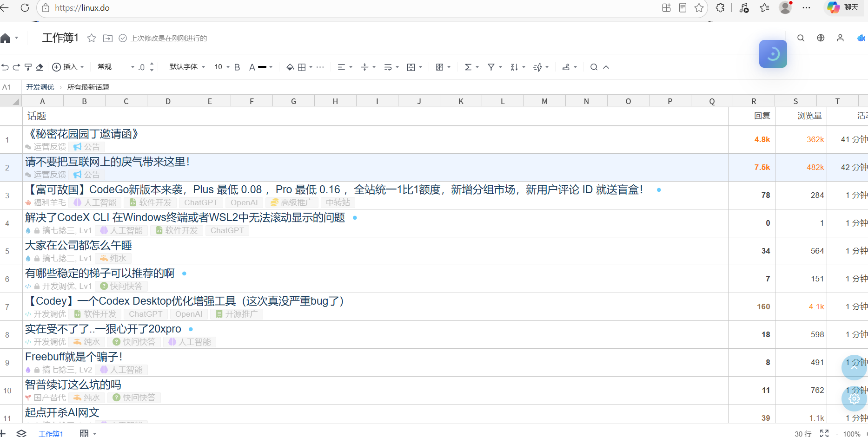The width and height of the screenshot is (868, 437).
Task: Open the more formatting options ellipsis
Action: (x=320, y=67)
